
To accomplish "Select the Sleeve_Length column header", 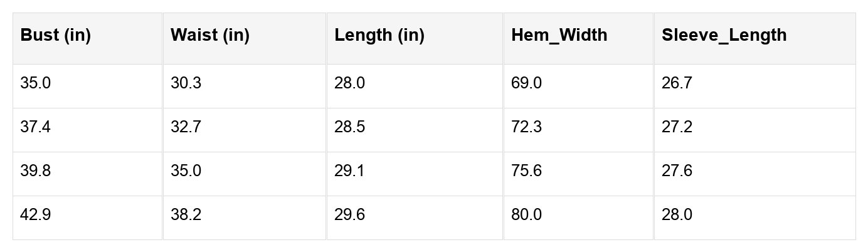I will (724, 36).
